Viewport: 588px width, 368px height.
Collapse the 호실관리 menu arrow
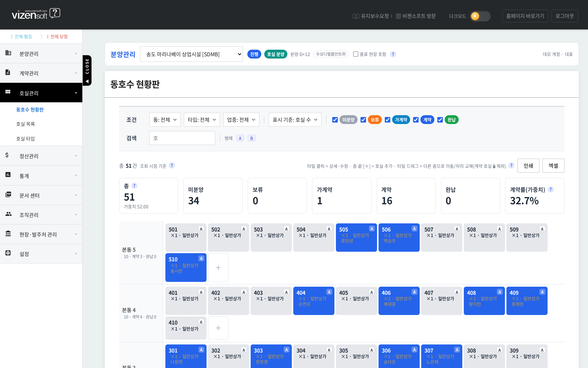tap(76, 93)
